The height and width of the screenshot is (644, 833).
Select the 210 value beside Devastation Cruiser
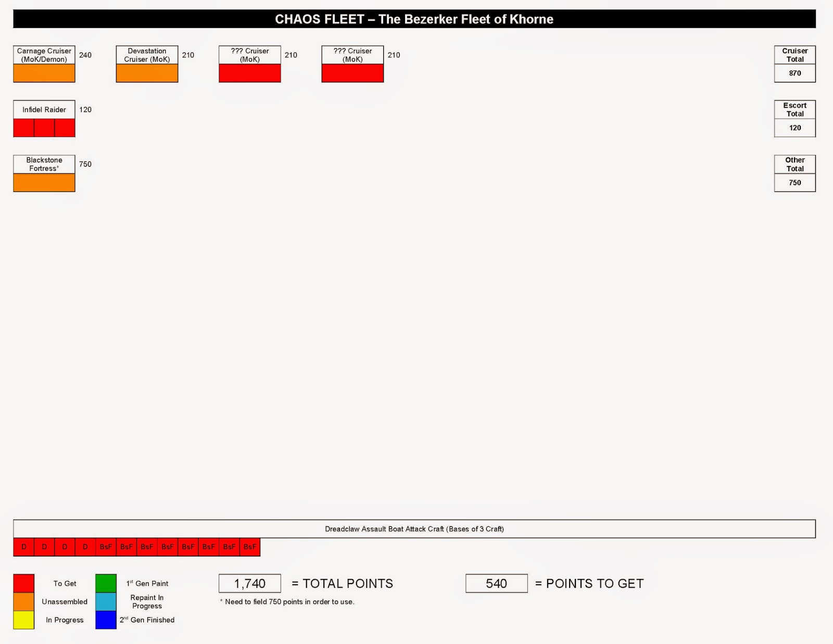(188, 55)
